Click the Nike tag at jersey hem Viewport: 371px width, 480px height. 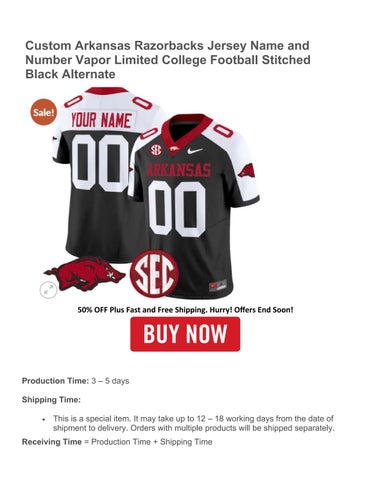[x=218, y=286]
